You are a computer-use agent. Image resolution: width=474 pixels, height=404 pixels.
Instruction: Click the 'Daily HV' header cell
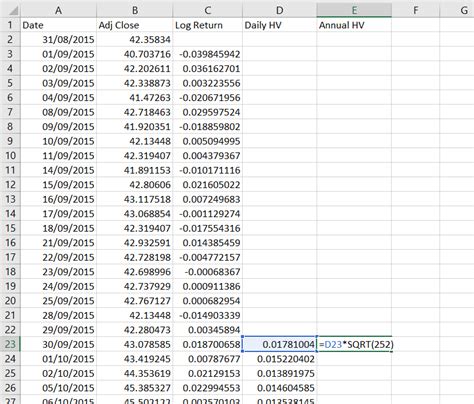279,25
